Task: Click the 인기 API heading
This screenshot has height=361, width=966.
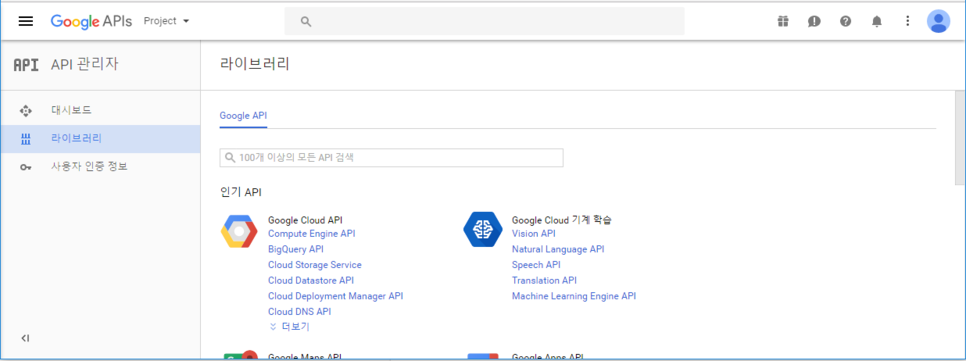Action: [241, 193]
